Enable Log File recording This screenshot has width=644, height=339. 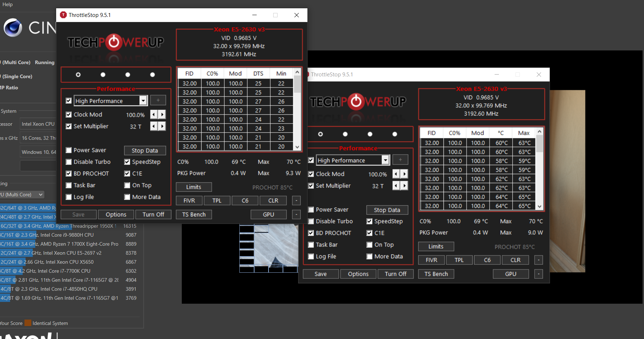point(69,197)
